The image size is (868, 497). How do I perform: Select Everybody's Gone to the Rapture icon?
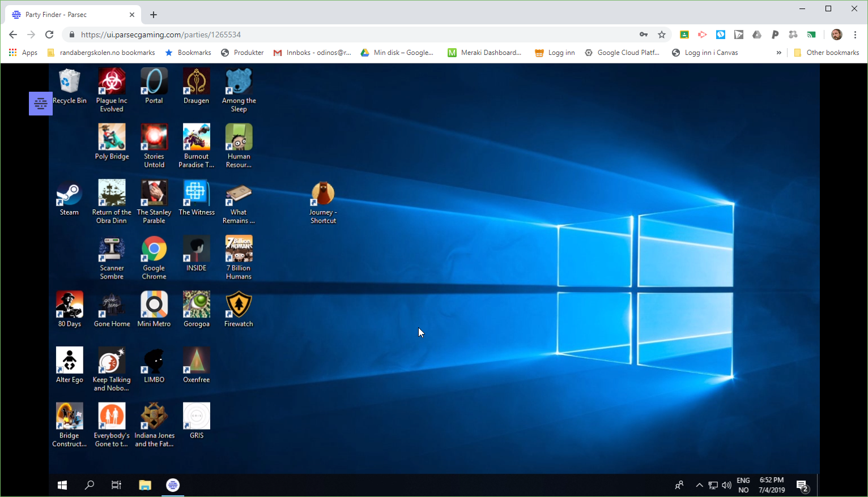(112, 425)
